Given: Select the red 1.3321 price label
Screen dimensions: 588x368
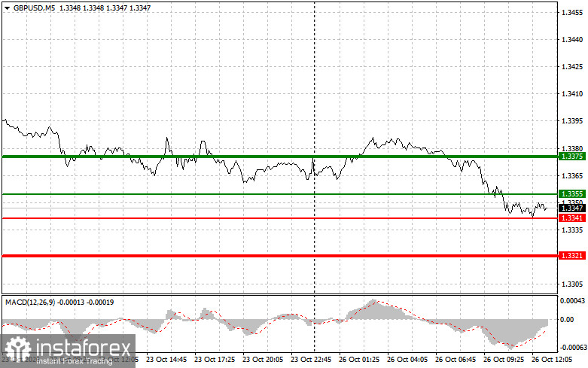Looking at the screenshot, I should pos(572,256).
